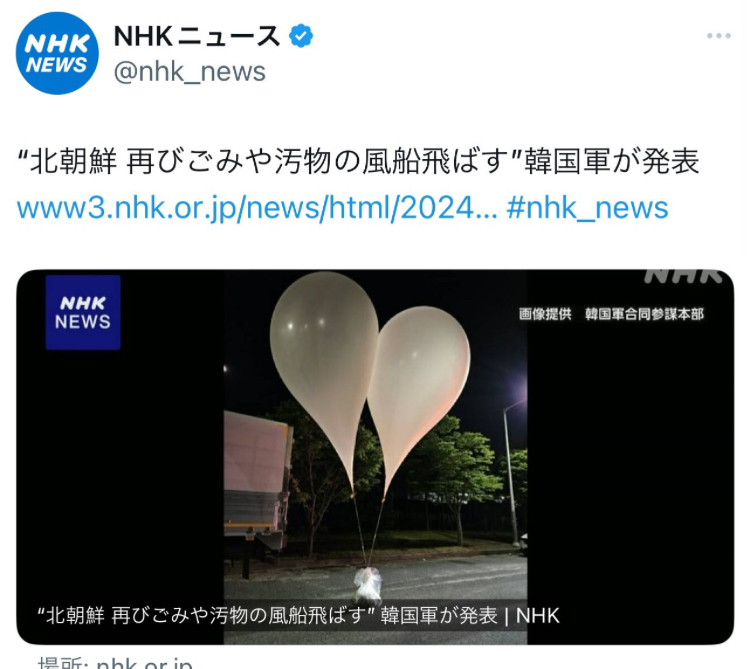Open the NHK News profile avatar
This screenshot has width=750, height=669.
57,53
